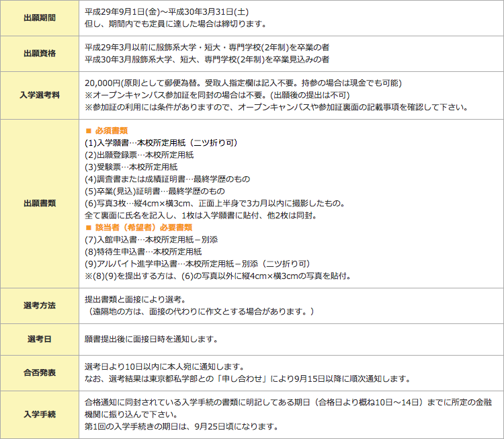Click the line ※オープンキャンパス参加証を同封の場合は不要
Screen dimensions: 504x439
217,95
